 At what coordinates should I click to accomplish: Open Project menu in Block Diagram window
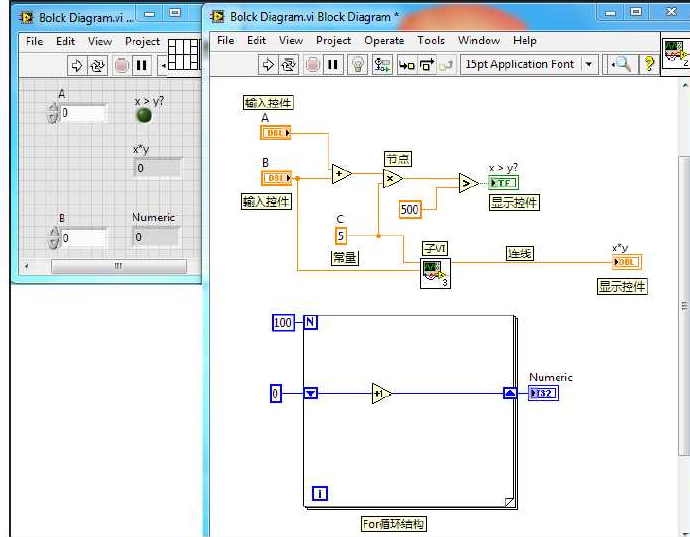(x=333, y=40)
